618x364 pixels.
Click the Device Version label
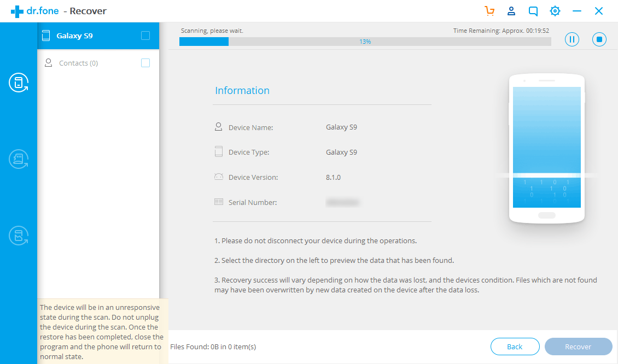pos(253,177)
